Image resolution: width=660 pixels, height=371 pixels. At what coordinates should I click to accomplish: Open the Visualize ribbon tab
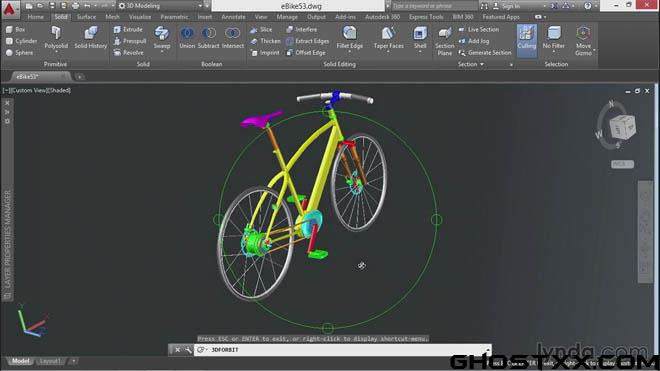point(140,17)
